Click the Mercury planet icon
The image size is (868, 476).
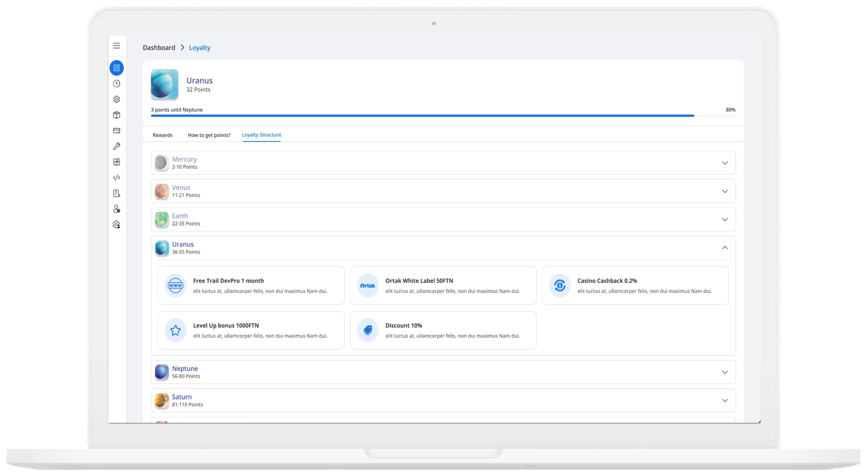pos(161,163)
